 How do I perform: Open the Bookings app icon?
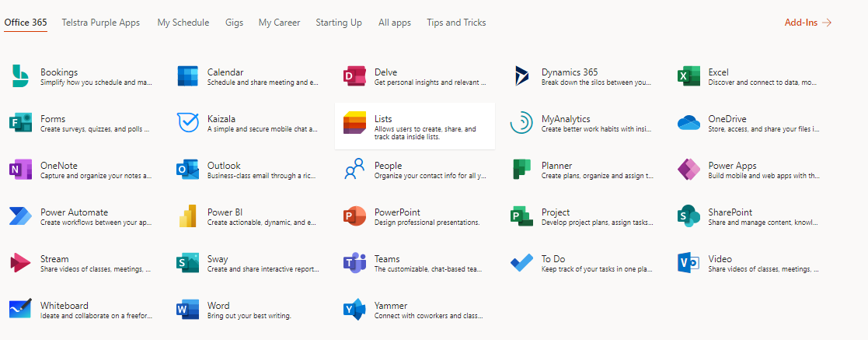(x=20, y=76)
